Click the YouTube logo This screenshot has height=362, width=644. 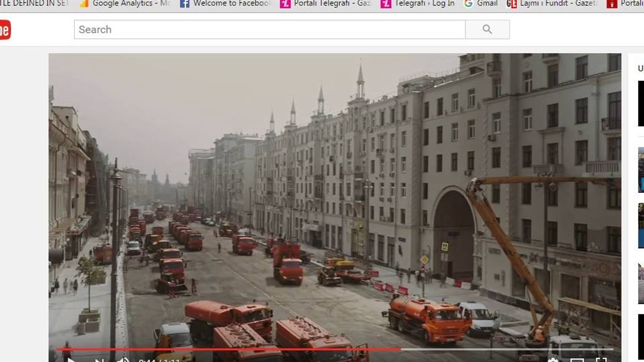click(4, 29)
